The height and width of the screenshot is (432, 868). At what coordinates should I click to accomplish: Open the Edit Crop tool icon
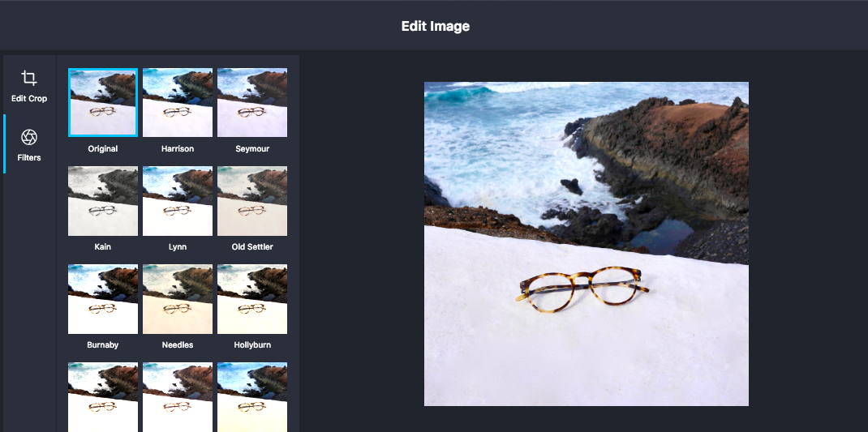[29, 78]
